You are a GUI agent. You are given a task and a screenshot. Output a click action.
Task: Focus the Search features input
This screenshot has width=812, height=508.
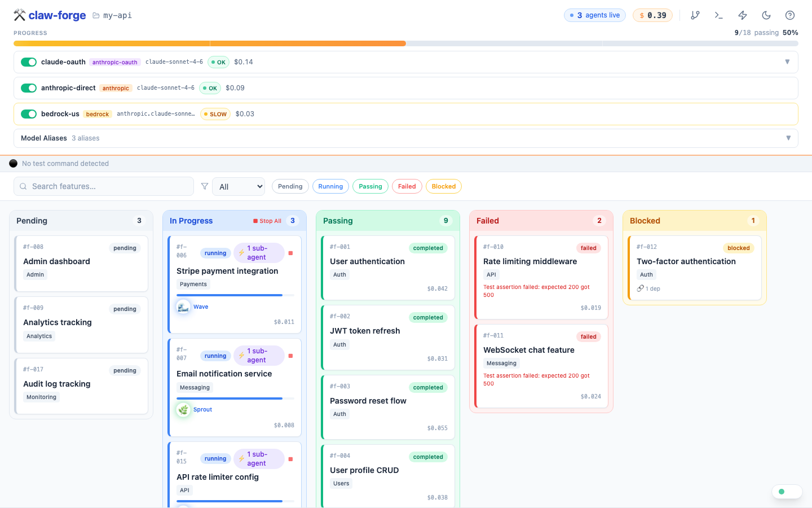104,186
